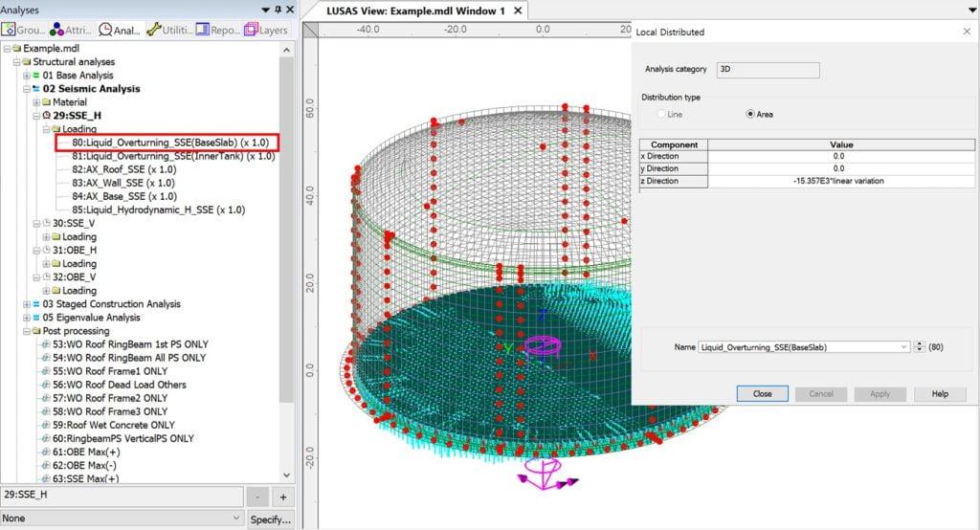The width and height of the screenshot is (980, 530).
Task: Open the None dropdown below the tree
Action: (x=235, y=518)
